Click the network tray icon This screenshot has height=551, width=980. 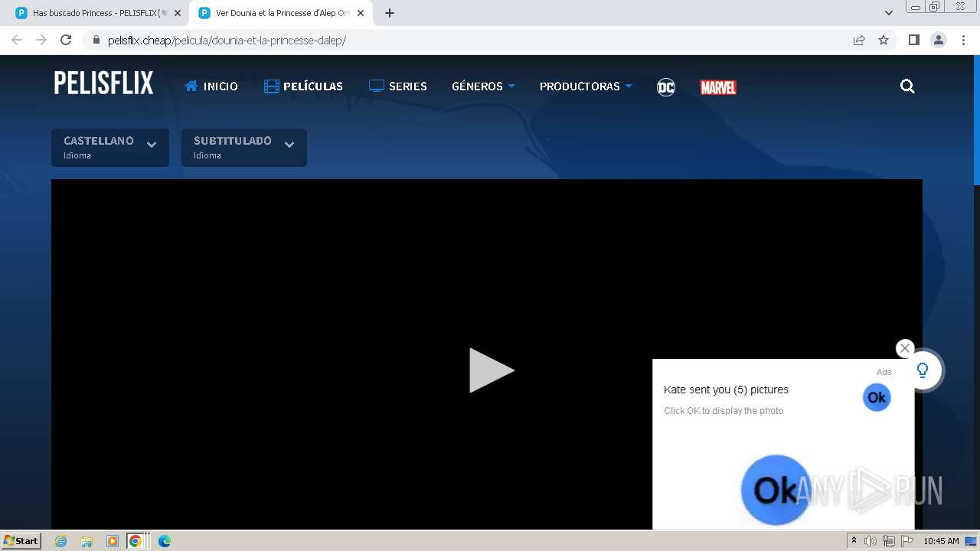[x=889, y=541]
